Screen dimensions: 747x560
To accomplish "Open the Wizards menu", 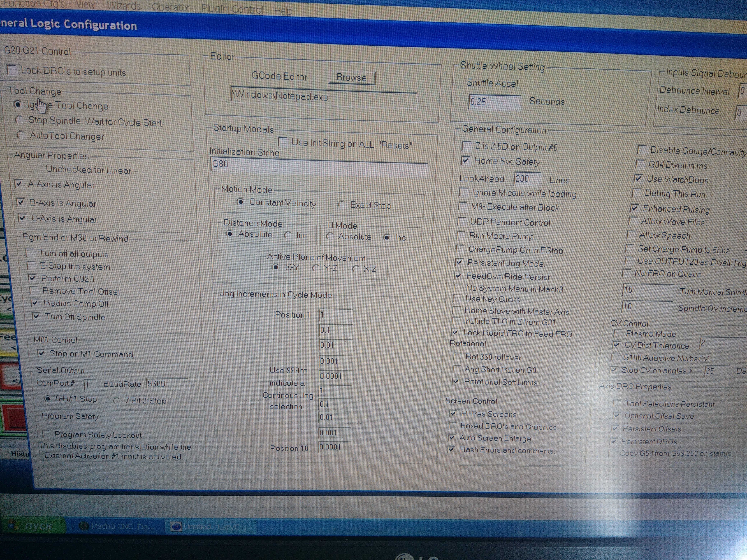I will pos(124,6).
